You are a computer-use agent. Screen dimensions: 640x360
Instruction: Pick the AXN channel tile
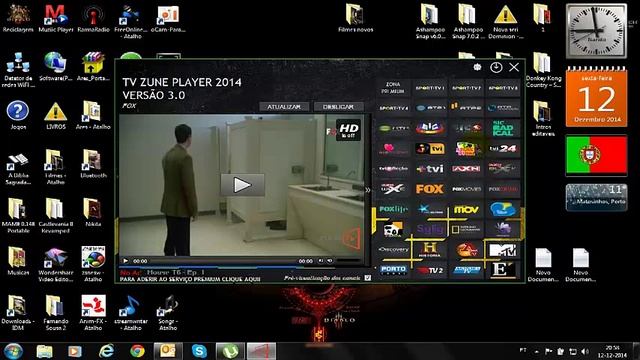(x=466, y=169)
